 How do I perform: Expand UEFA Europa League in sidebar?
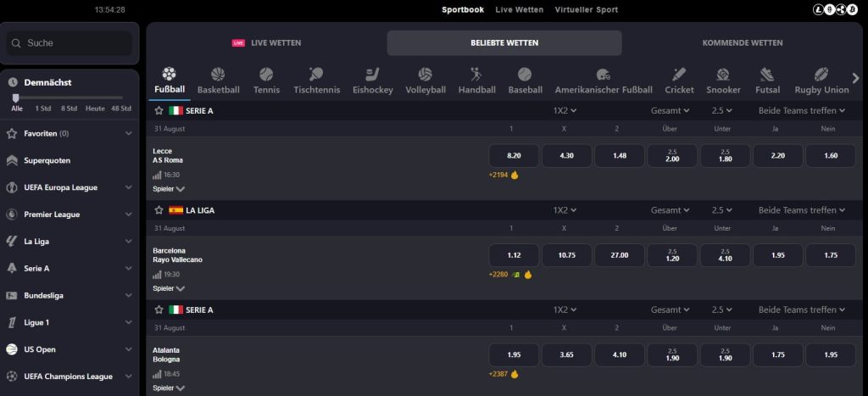pyautogui.click(x=129, y=187)
